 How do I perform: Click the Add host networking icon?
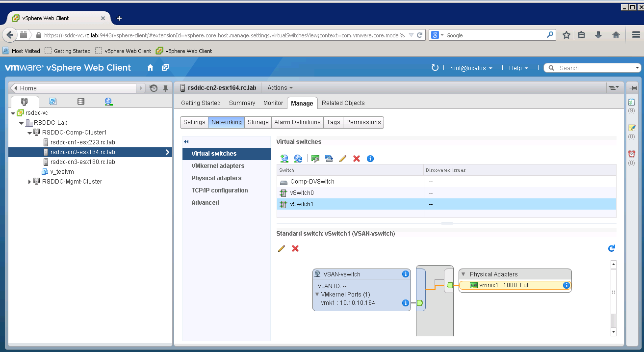point(284,159)
